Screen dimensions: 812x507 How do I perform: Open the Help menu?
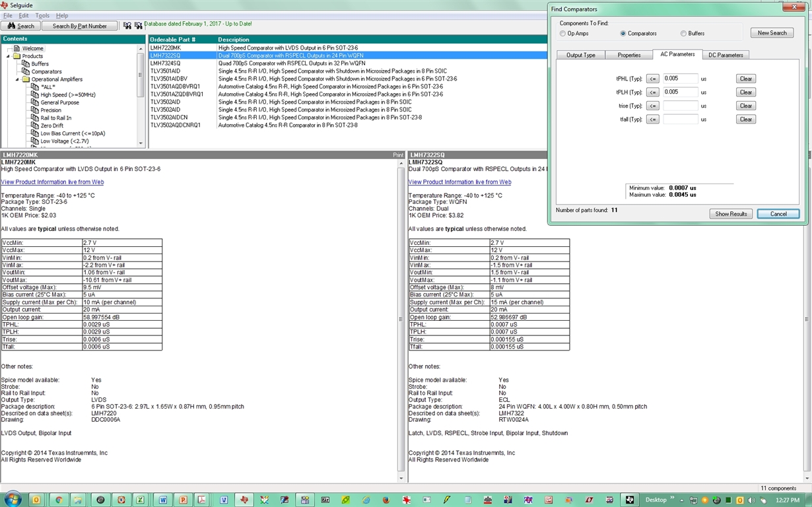(x=62, y=15)
